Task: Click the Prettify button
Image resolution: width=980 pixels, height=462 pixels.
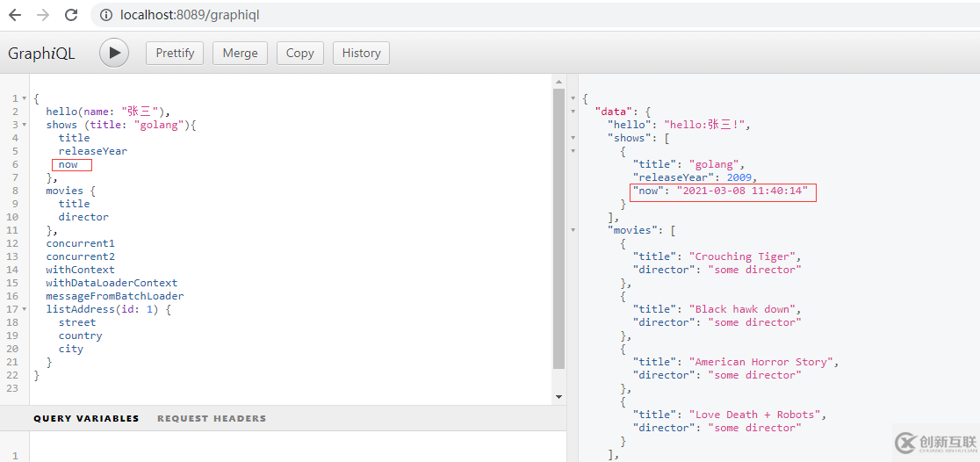Action: 175,54
